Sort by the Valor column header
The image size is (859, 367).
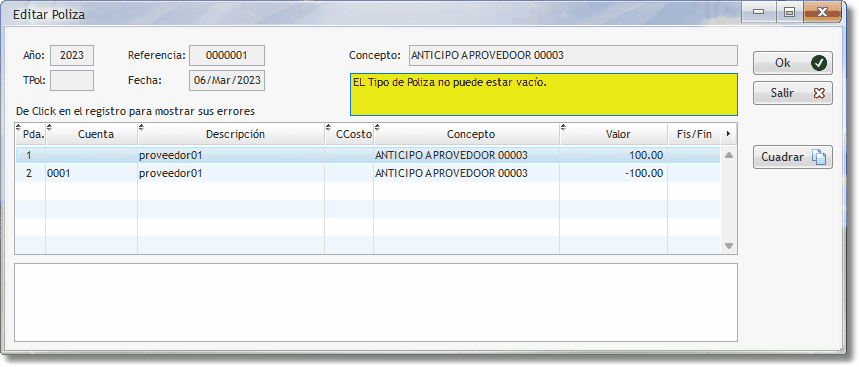pyautogui.click(x=614, y=134)
